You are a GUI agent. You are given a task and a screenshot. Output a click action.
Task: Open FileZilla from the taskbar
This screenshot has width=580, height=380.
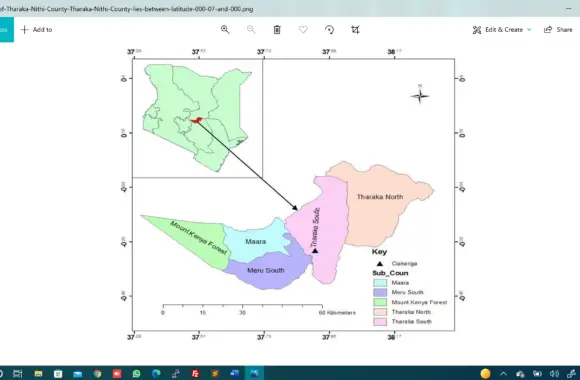click(x=195, y=374)
